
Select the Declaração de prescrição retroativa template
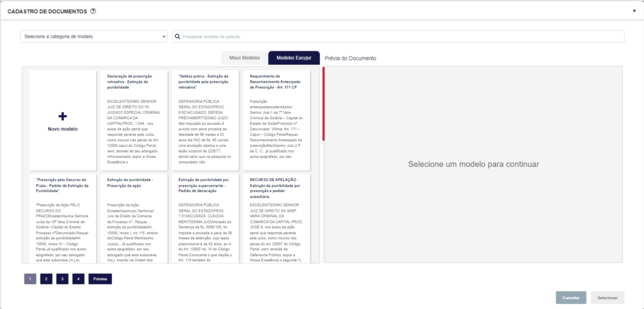click(x=134, y=120)
